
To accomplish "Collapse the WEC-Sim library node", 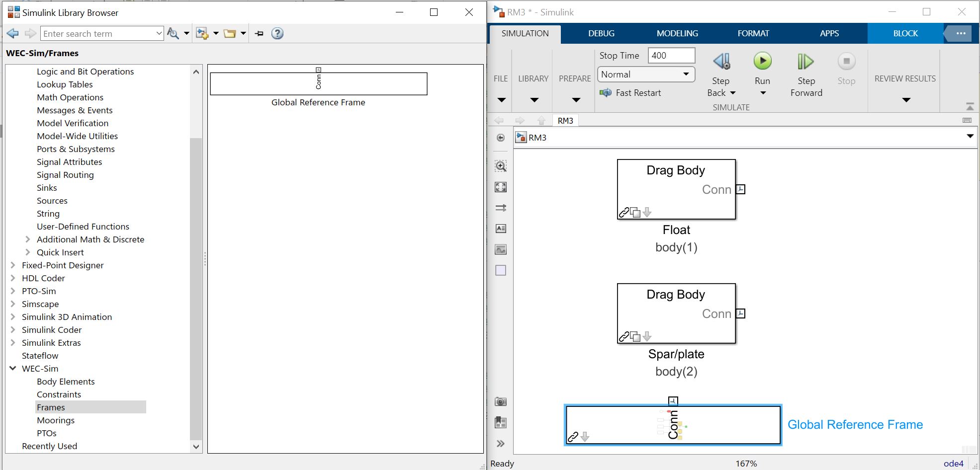I will point(13,369).
